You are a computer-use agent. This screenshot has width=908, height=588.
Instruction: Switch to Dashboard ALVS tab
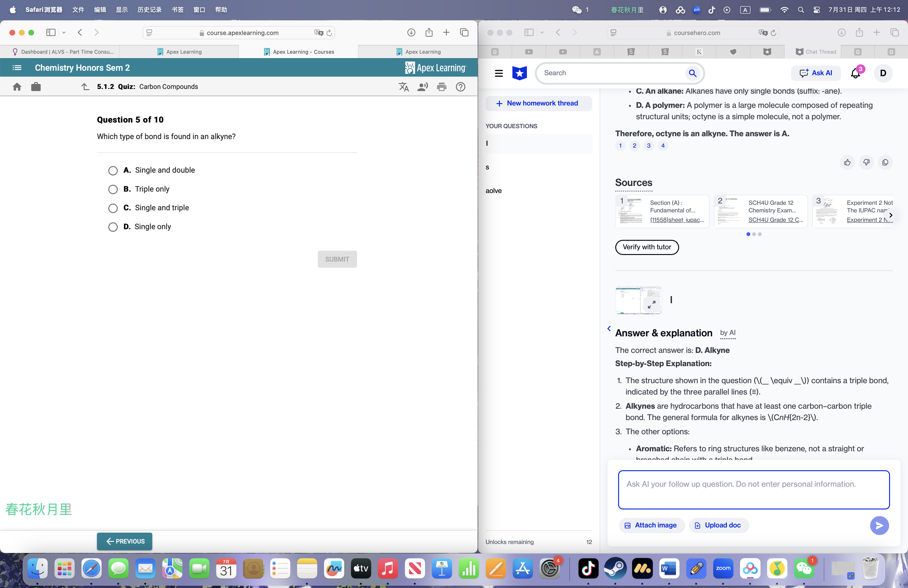click(x=63, y=52)
